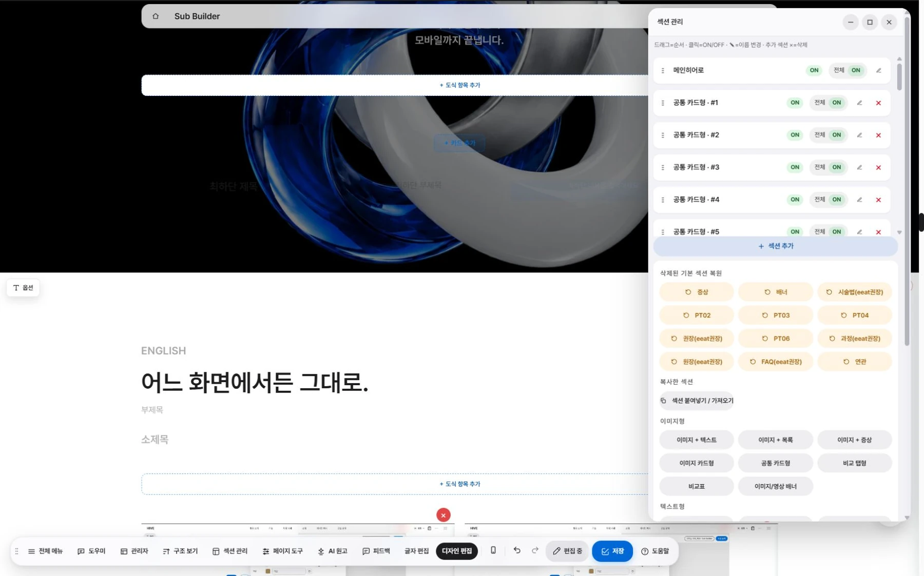Click pencil icon on 공통 카드형 · #2

tap(859, 135)
